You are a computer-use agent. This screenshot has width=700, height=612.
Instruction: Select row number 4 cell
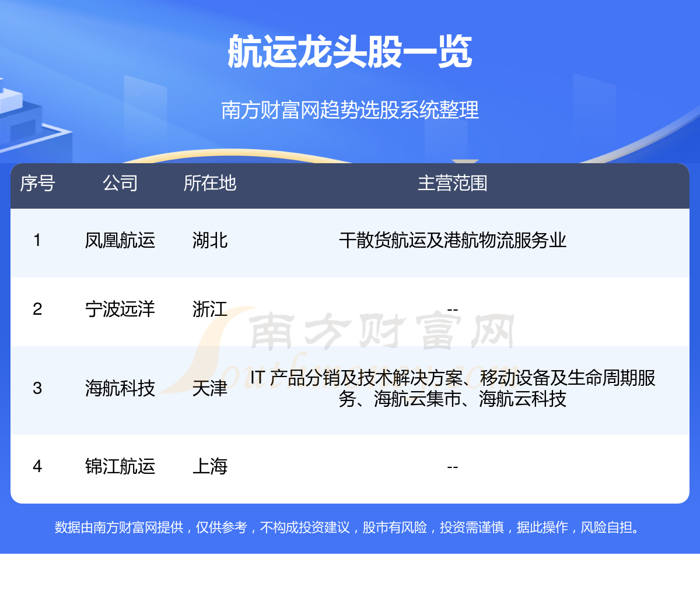click(x=37, y=466)
